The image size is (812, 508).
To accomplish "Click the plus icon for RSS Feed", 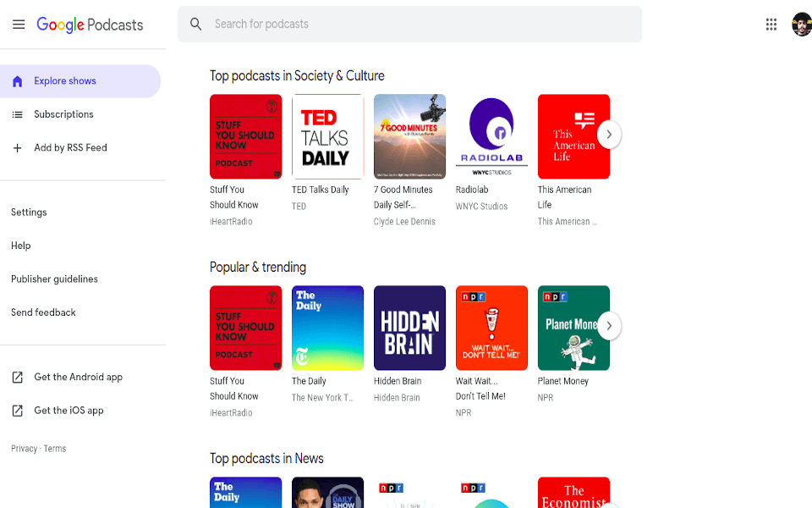I will pyautogui.click(x=17, y=148).
